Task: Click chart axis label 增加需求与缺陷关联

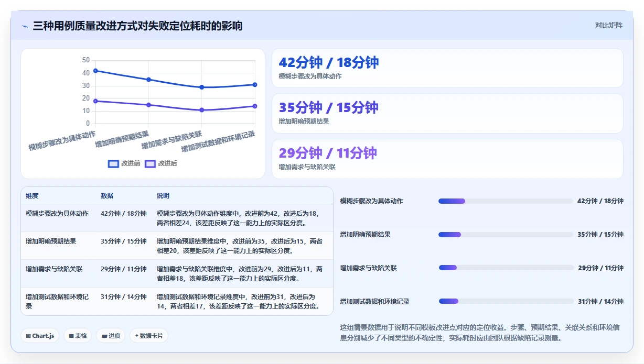Action: pos(171,140)
